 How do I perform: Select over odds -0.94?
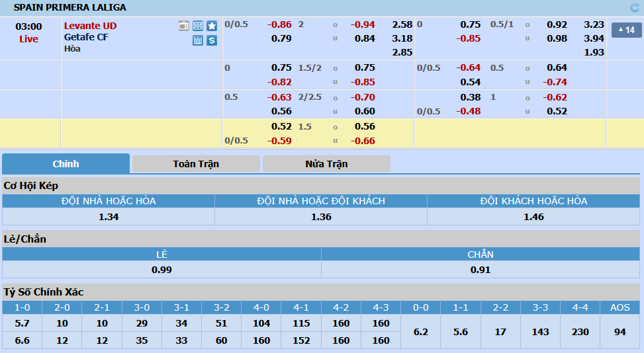tap(363, 24)
